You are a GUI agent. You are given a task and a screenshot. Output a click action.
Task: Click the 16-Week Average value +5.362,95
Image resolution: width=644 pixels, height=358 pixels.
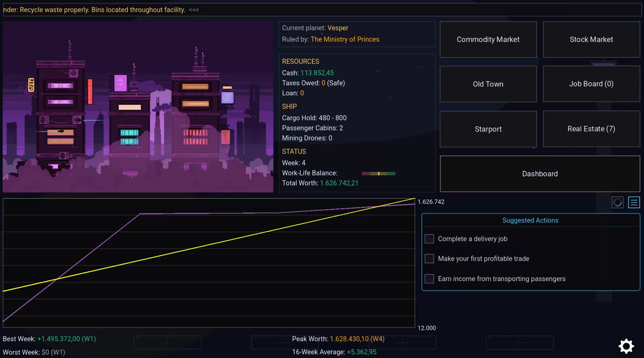click(362, 352)
